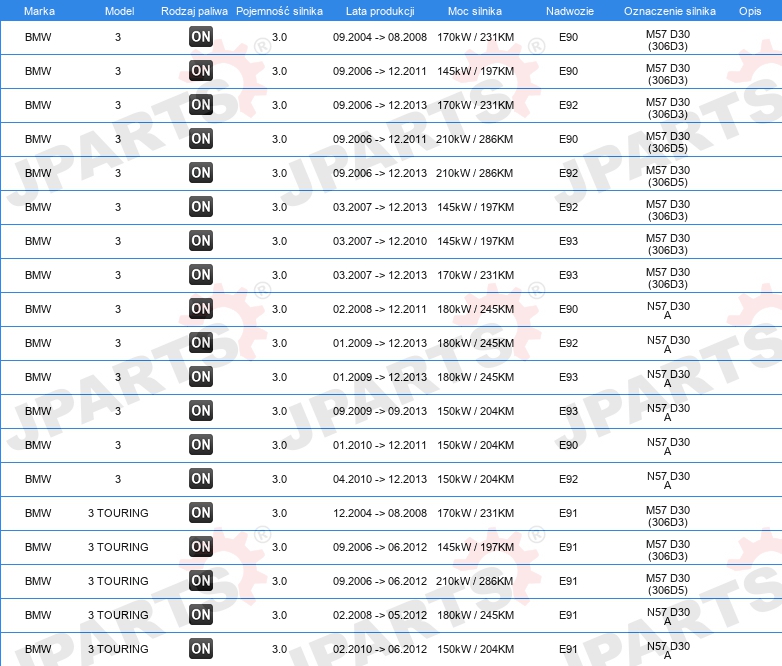Click 3 TOURING model cell with 210kW / 286KM
This screenshot has height=666, width=782.
118,581
